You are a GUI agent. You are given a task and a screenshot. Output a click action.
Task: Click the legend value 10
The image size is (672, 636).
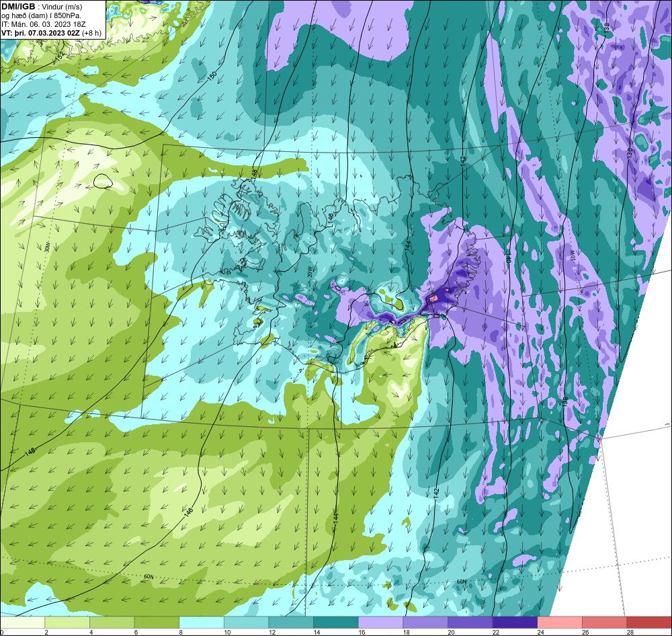point(227,632)
